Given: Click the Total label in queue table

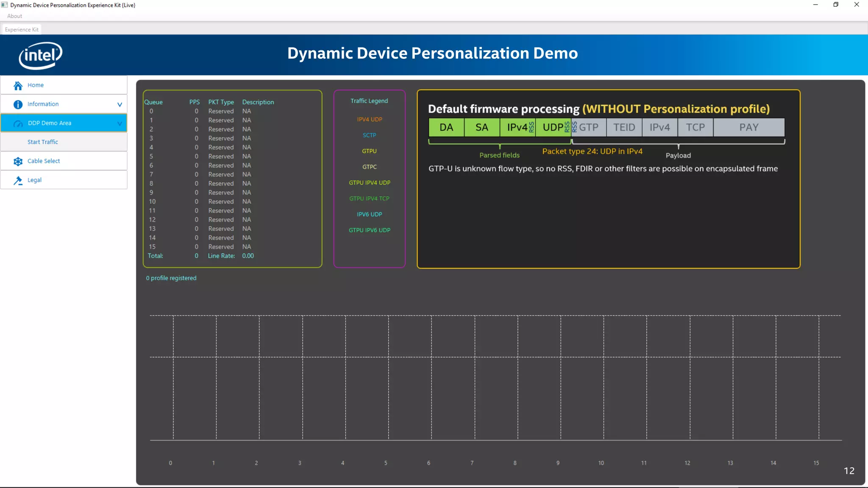Looking at the screenshot, I should [x=155, y=256].
